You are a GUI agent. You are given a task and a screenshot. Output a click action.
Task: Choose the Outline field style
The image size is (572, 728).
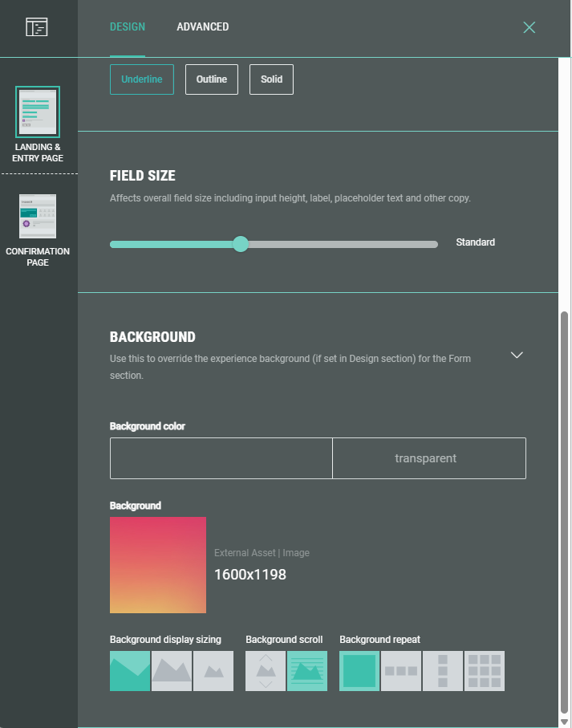click(x=212, y=79)
